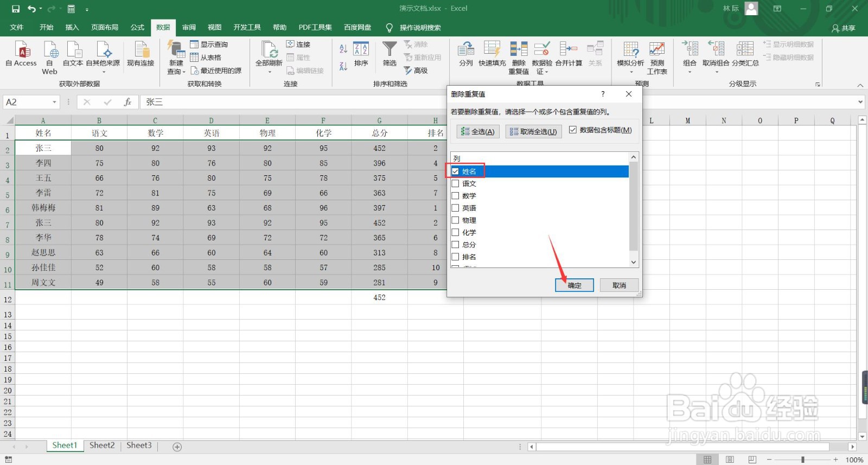868x465 pixels.
Task: Expand the 新建查询 dropdown
Action: click(x=184, y=72)
